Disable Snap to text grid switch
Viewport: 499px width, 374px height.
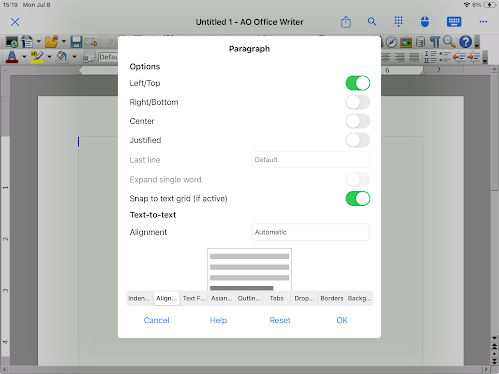pyautogui.click(x=358, y=199)
